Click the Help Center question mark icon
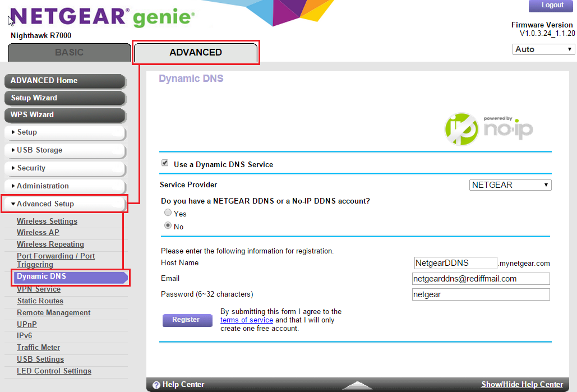 tap(156, 385)
